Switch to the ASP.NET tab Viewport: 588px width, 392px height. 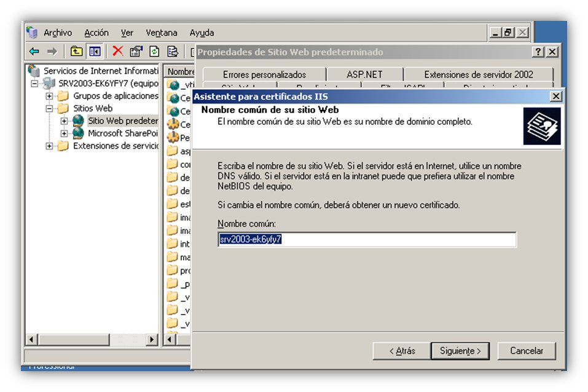point(364,74)
